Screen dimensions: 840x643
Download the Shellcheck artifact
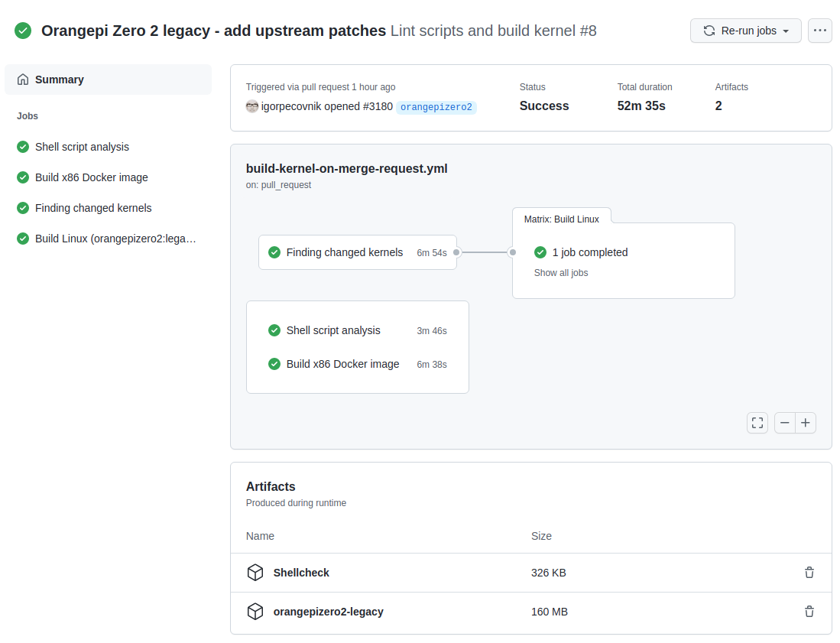pos(301,573)
